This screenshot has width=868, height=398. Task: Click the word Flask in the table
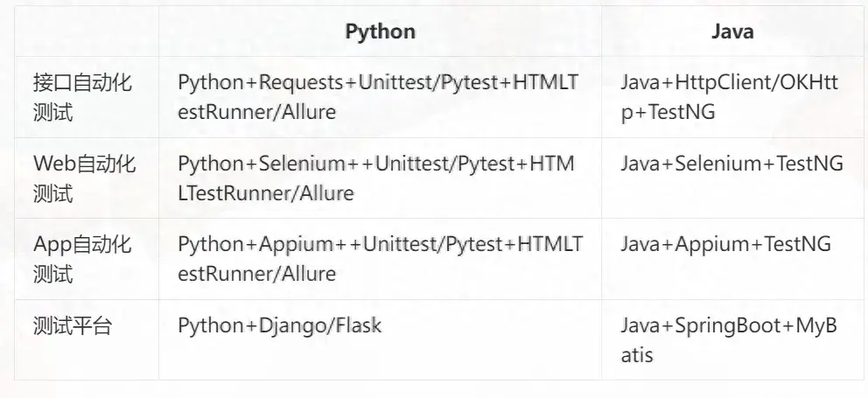point(360,326)
